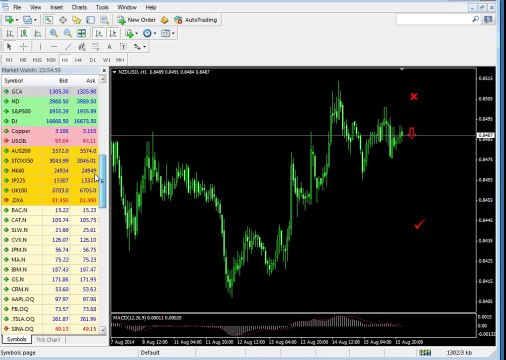
Task: Open the periods clock icon
Action: pos(147,33)
